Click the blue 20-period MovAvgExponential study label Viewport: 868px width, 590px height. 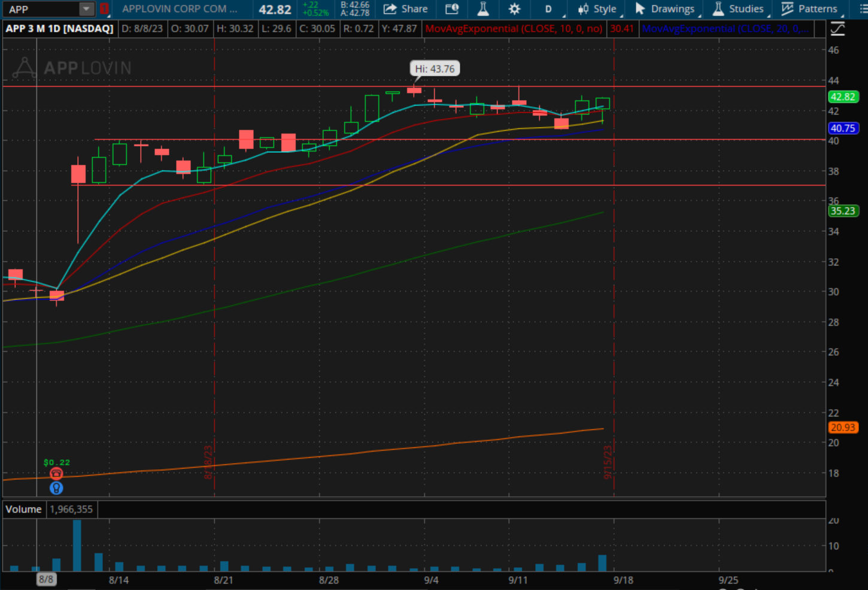click(x=726, y=29)
